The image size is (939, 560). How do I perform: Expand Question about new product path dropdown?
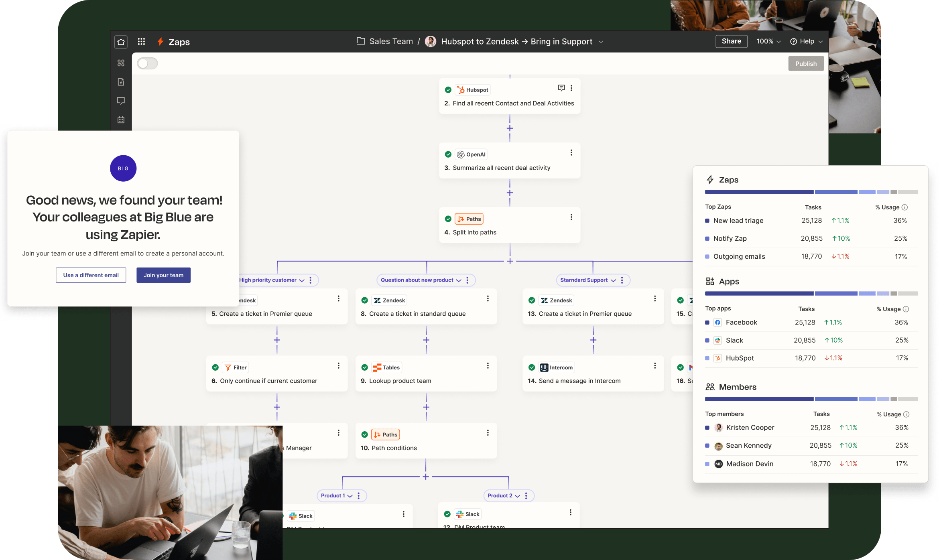point(459,280)
